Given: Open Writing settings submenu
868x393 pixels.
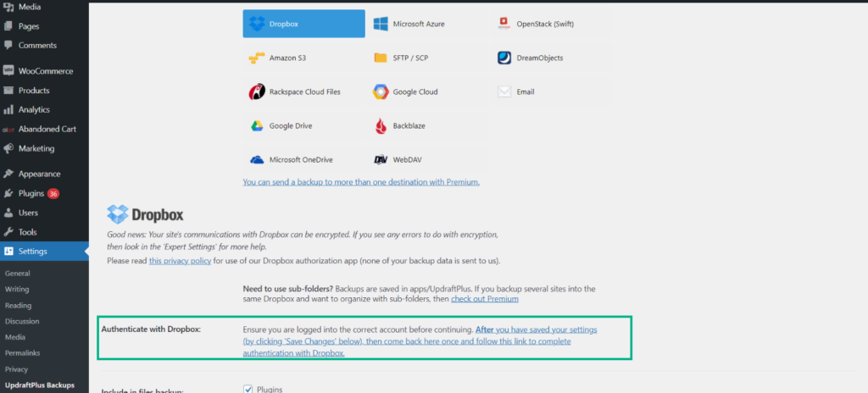Looking at the screenshot, I should click(x=17, y=290).
